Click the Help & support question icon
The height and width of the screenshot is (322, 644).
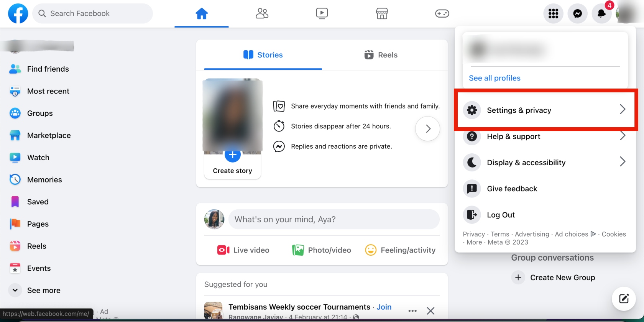coord(472,136)
